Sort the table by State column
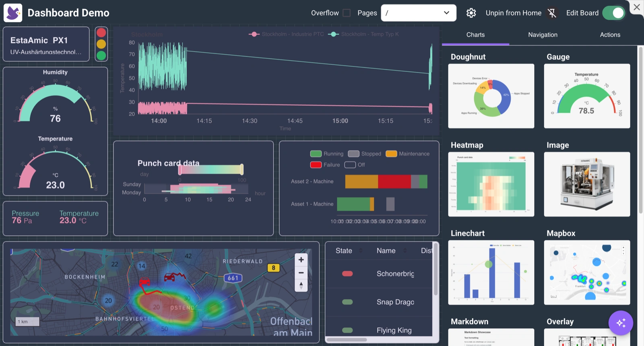Screen dimensions: 644x346 coord(344,251)
